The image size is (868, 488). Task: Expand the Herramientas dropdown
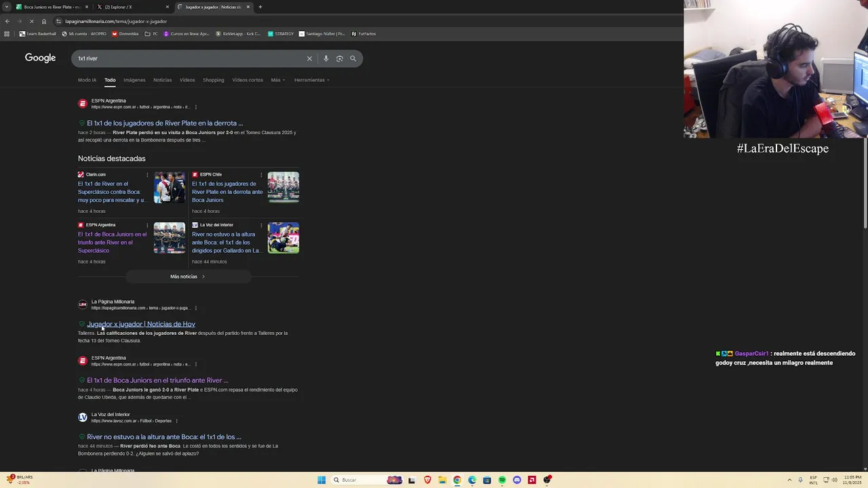tap(311, 80)
